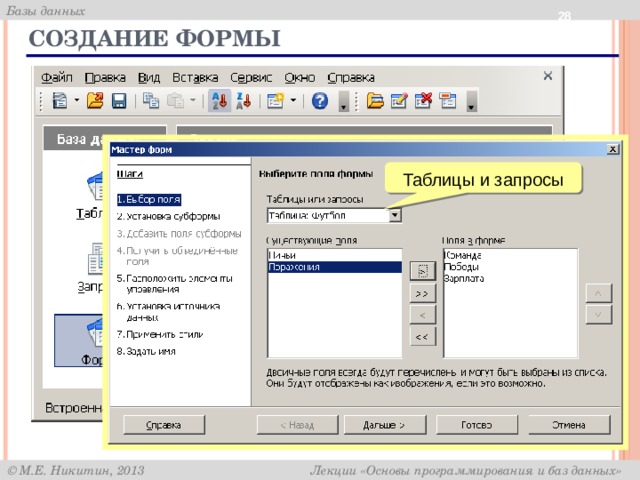Click the Справка button in the wizard
Screen dimensions: 640x480
pyautogui.click(x=164, y=425)
